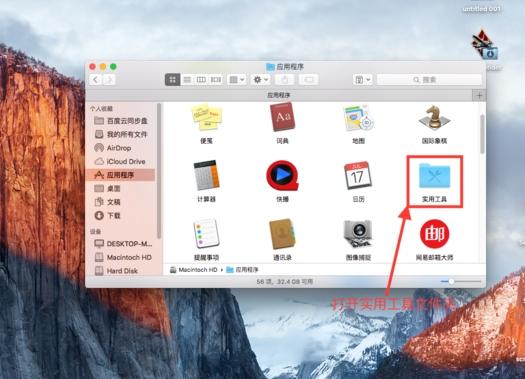
Task: Go back with the back arrow
Action: [96, 80]
